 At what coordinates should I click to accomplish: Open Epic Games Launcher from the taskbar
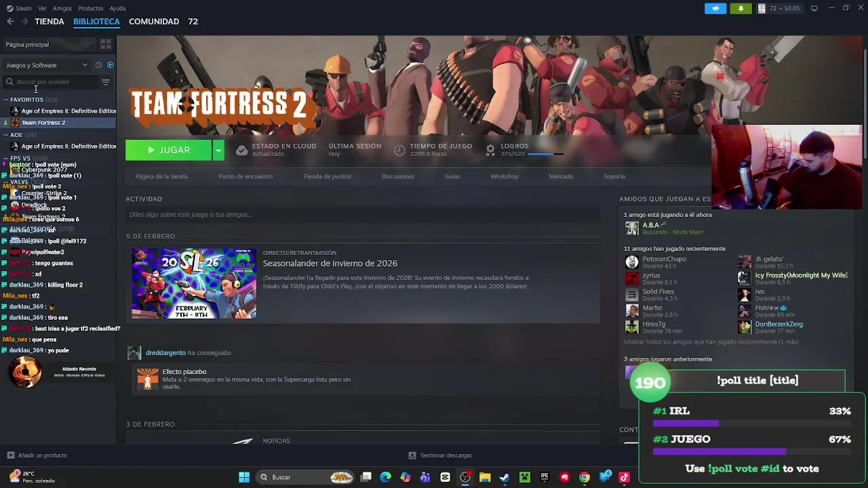click(x=545, y=477)
